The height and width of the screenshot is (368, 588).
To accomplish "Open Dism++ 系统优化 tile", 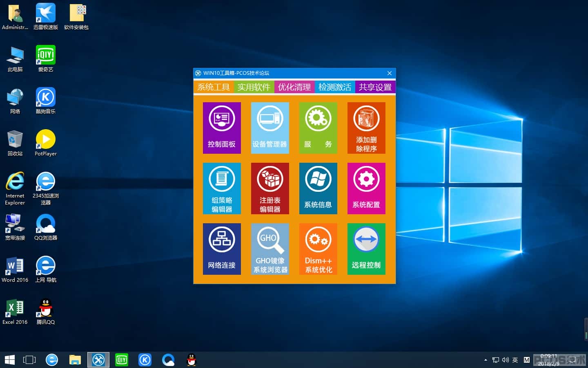I will [x=318, y=249].
